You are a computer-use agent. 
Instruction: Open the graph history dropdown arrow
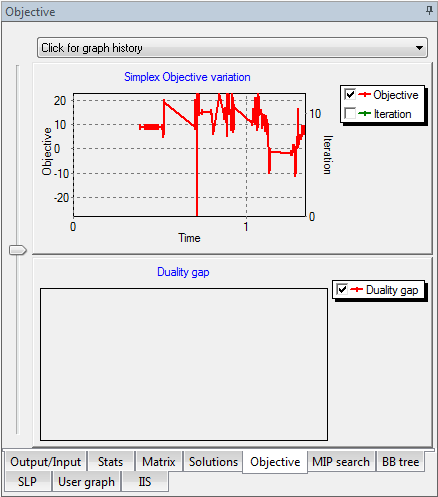419,48
